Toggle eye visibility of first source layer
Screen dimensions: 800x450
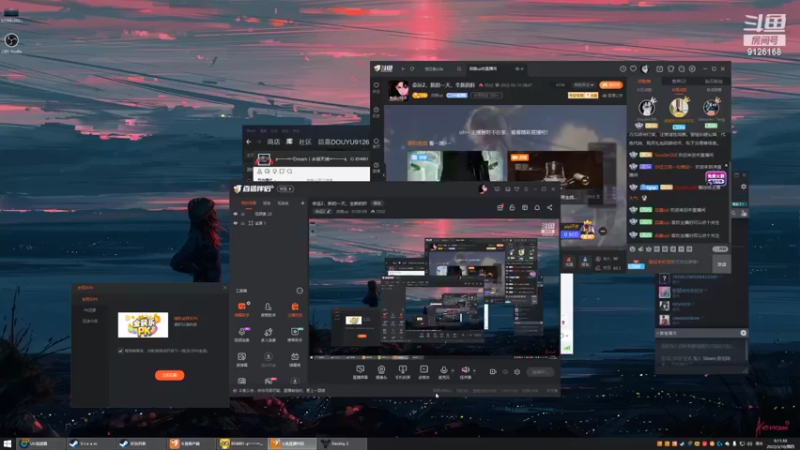pos(236,214)
